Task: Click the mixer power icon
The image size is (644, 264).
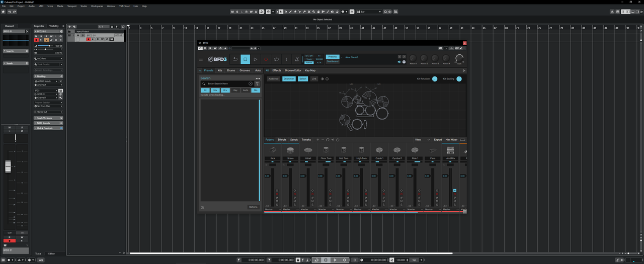Action: click(338, 140)
